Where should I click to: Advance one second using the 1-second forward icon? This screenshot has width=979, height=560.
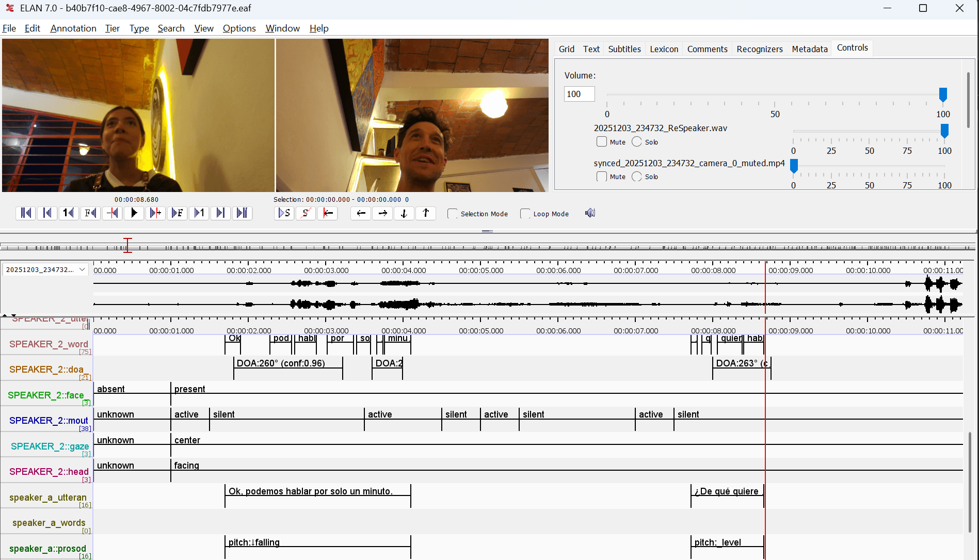[199, 213]
